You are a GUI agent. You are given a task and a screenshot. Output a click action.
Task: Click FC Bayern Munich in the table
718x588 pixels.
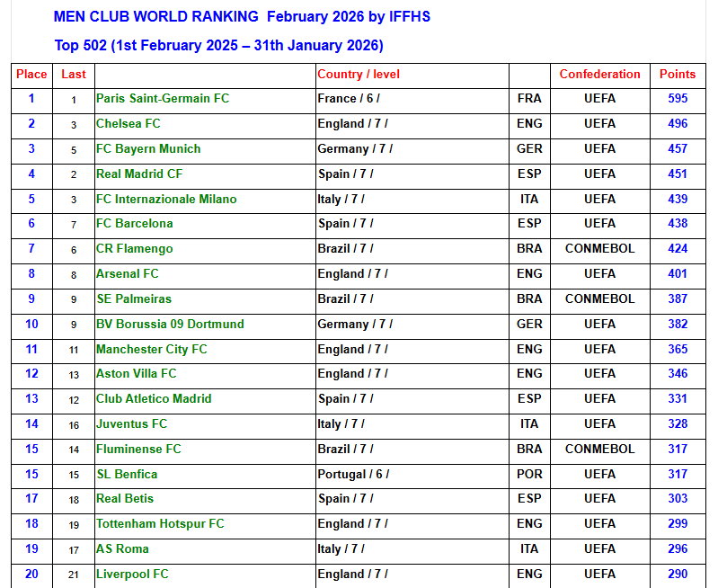click(148, 148)
